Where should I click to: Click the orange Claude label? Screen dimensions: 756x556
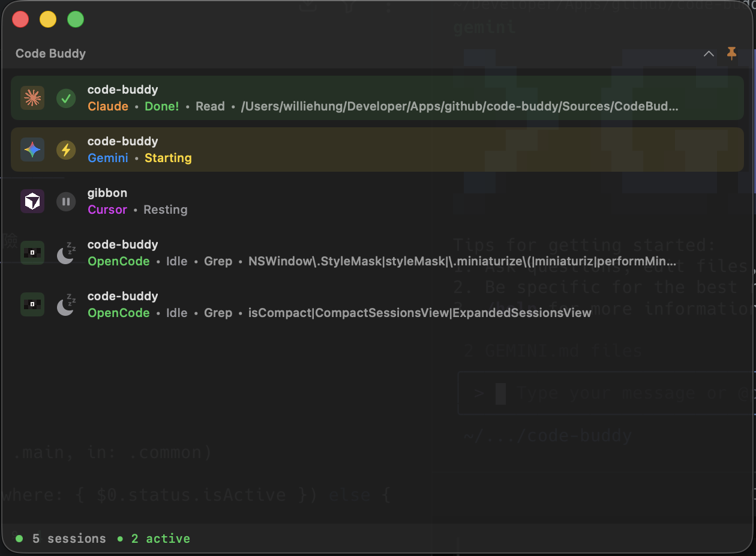pos(108,106)
